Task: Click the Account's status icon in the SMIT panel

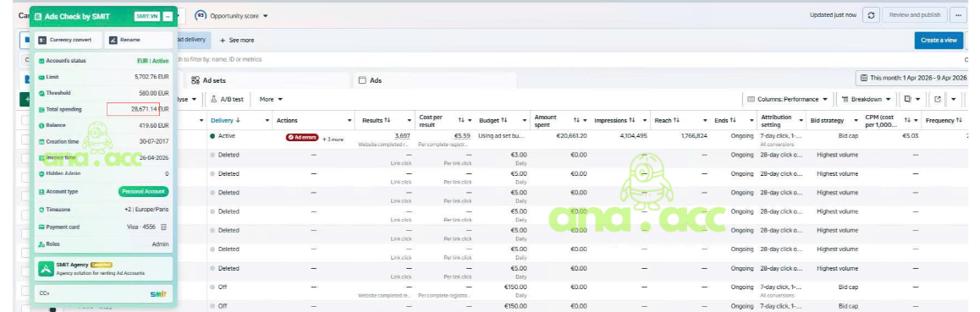Action: tap(41, 61)
